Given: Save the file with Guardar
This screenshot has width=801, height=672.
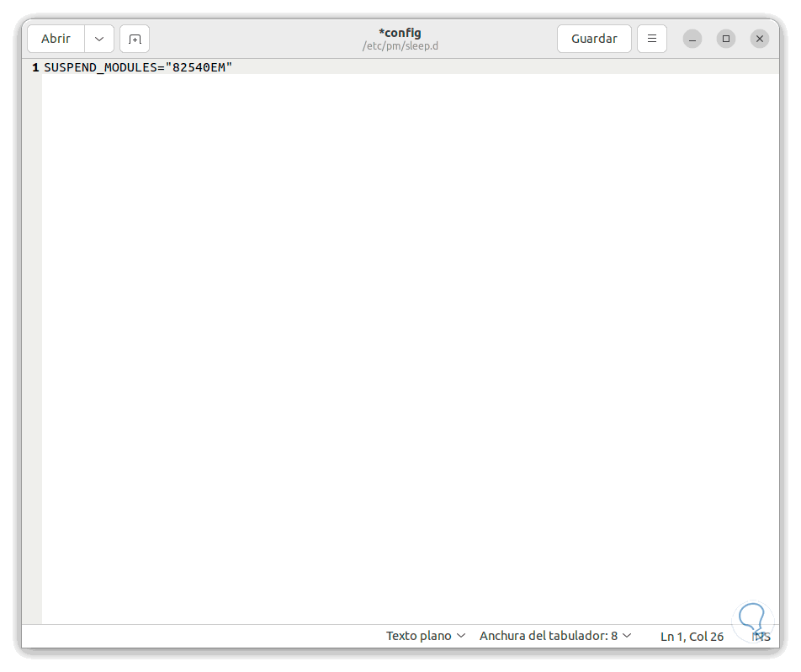Looking at the screenshot, I should coord(594,39).
